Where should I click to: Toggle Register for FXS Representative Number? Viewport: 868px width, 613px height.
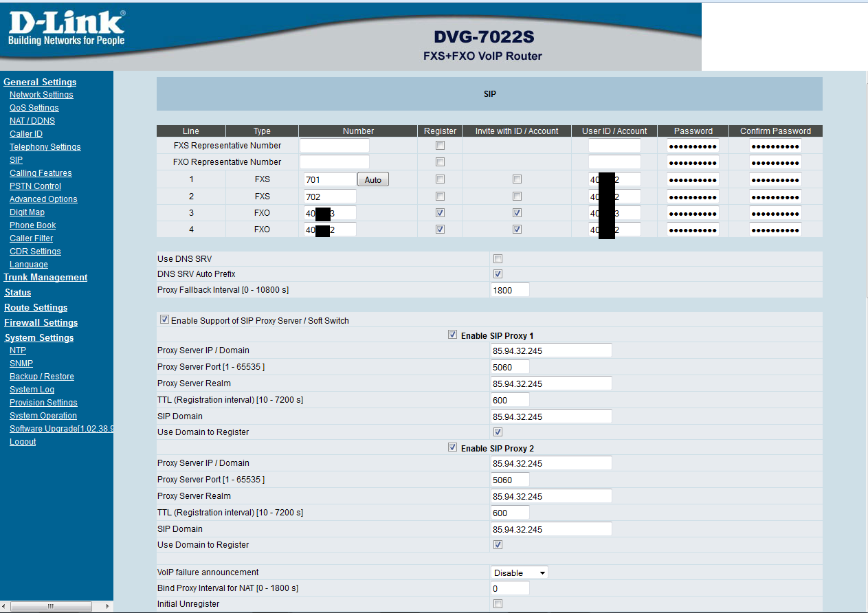440,146
